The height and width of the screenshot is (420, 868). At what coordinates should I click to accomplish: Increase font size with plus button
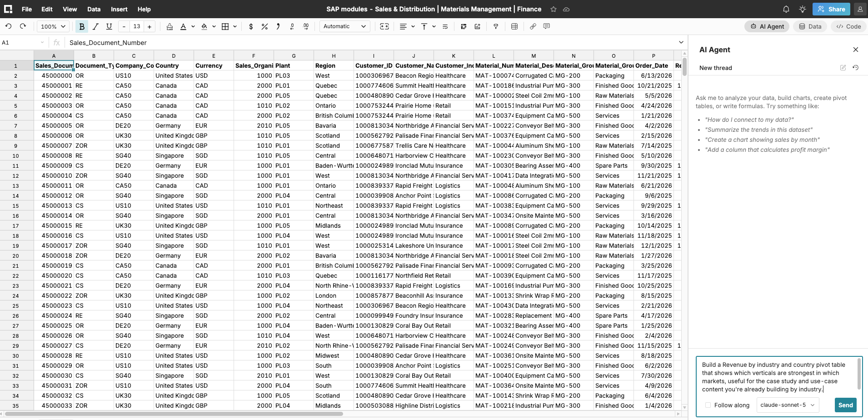(x=150, y=26)
